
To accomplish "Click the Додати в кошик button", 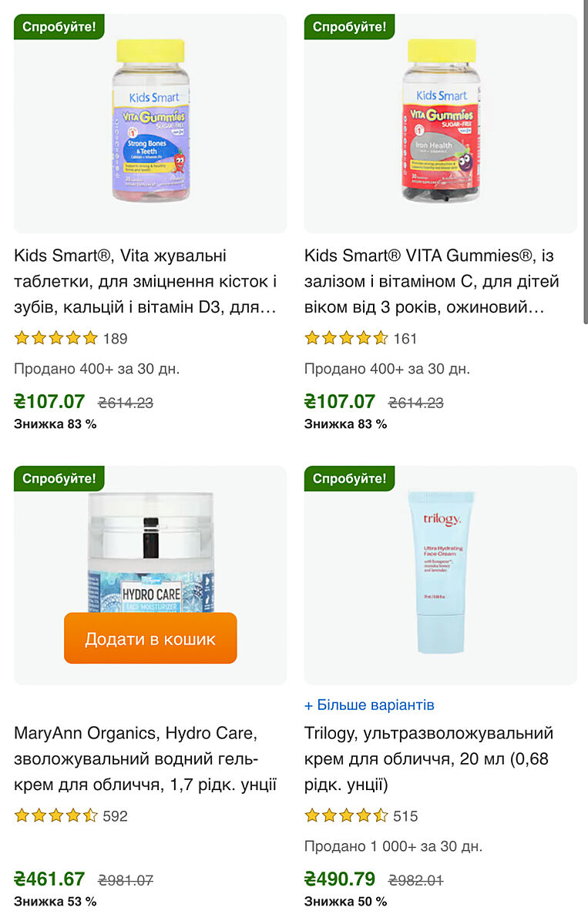I will point(150,638).
